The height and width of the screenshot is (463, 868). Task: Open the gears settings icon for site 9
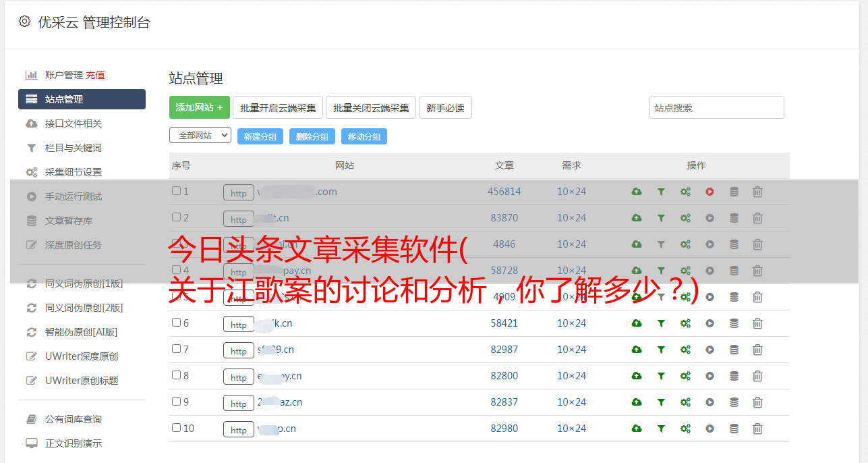click(x=685, y=402)
